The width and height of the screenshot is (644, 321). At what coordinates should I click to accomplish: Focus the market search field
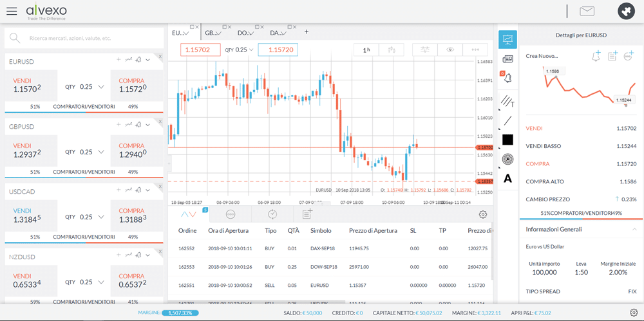[84, 38]
